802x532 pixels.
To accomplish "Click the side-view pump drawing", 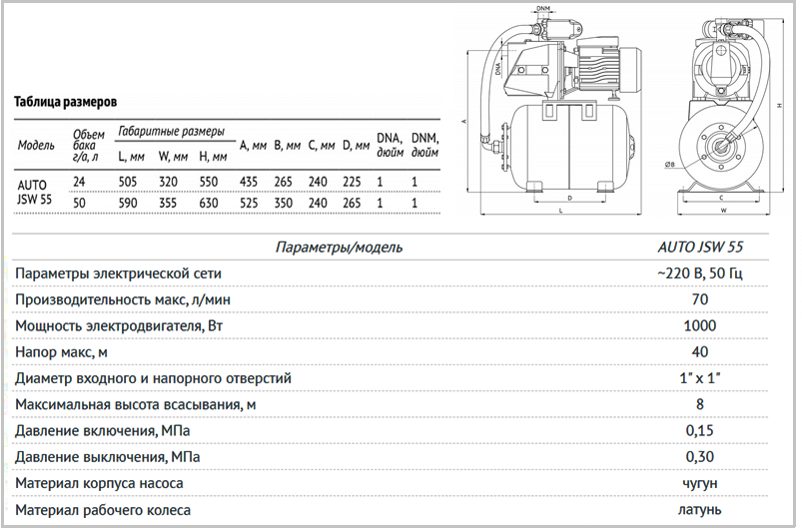I will click(551, 110).
